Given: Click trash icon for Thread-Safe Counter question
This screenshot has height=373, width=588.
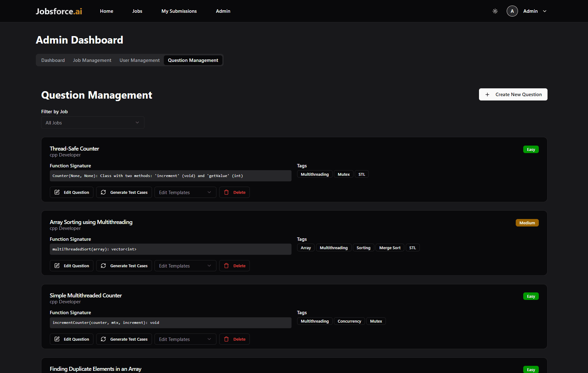Looking at the screenshot, I should coord(226,192).
